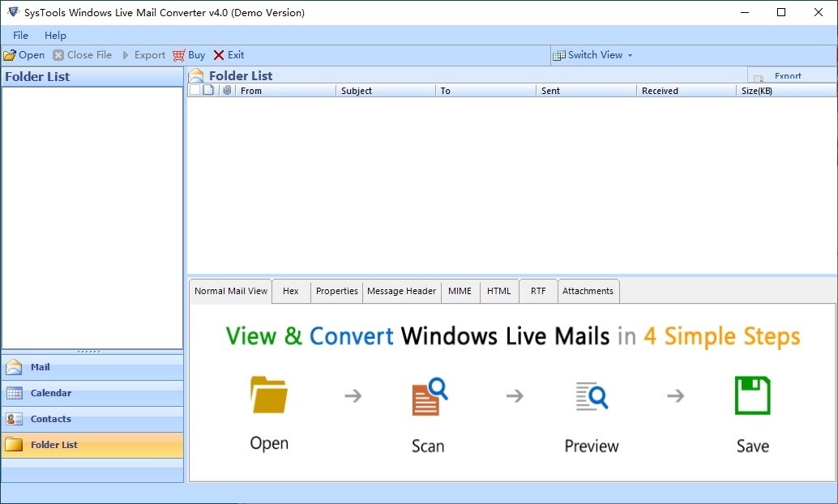Viewport: 838px width, 504px height.
Task: Click the SysTools app icon in the title bar
Action: coord(13,12)
